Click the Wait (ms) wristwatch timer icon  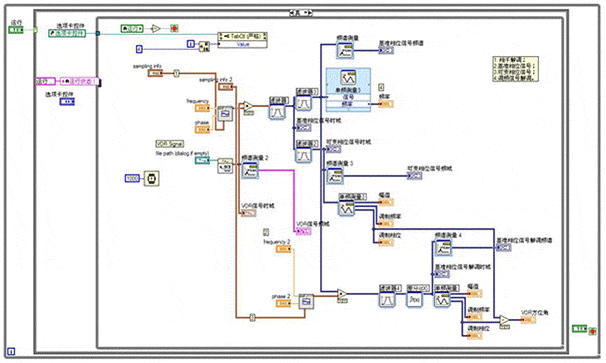[152, 178]
